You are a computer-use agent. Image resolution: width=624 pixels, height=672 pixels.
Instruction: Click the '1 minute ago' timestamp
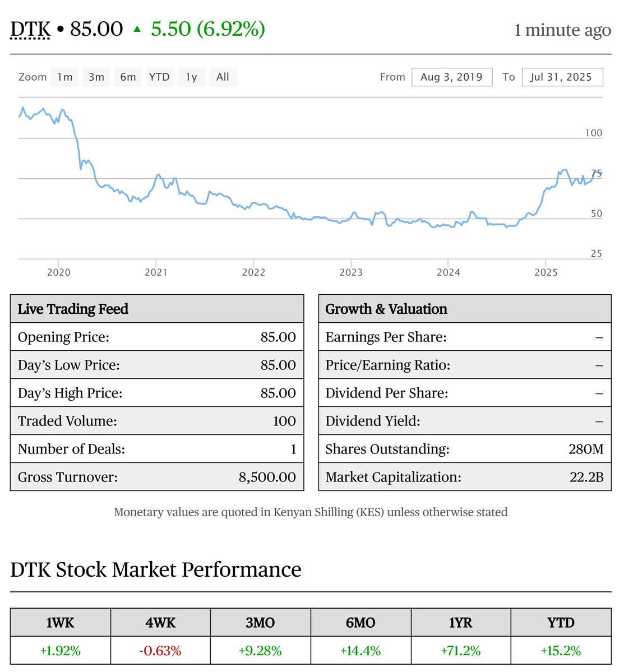click(x=562, y=30)
